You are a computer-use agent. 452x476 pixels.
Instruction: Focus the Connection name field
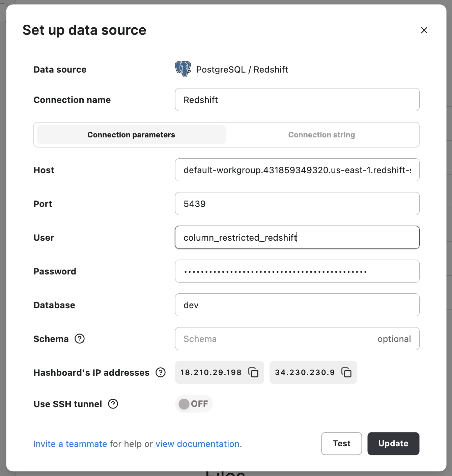(297, 100)
